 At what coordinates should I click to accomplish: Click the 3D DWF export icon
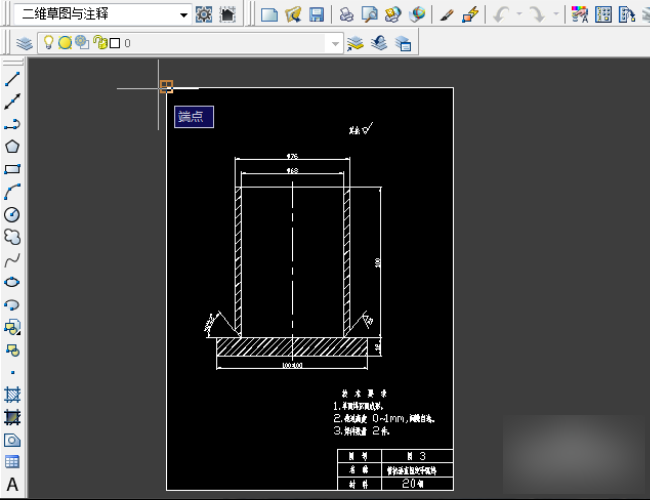(x=417, y=15)
